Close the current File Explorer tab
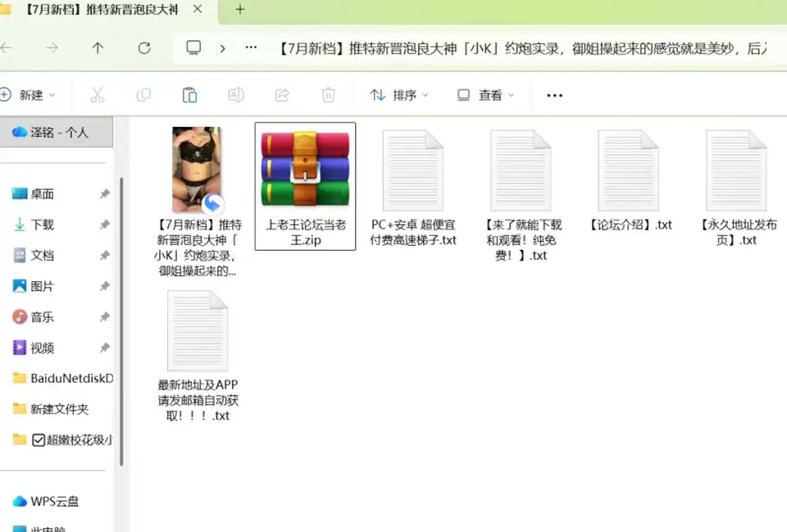Image resolution: width=787 pixels, height=532 pixels. click(198, 9)
